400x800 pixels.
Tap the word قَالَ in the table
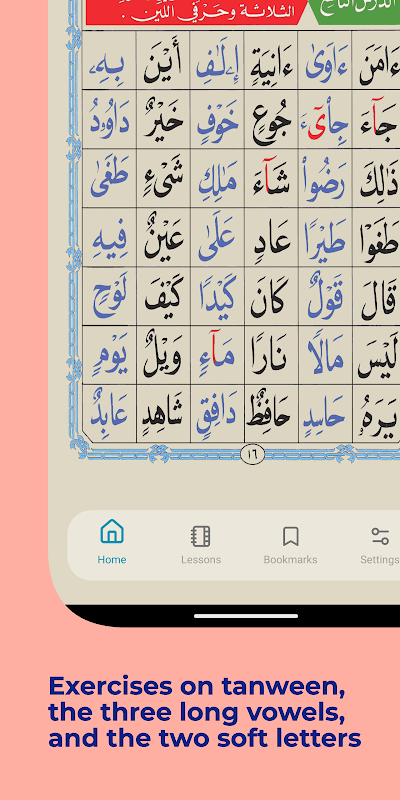380,298
